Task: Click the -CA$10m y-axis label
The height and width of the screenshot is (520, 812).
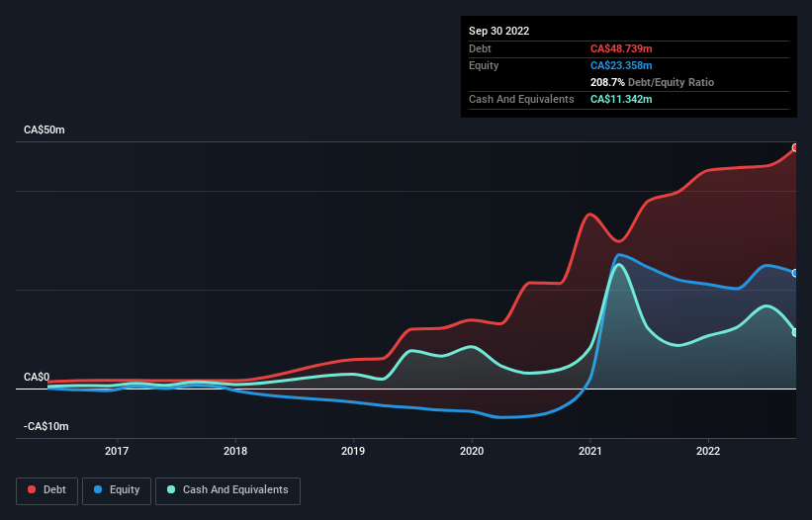Action: [46, 426]
